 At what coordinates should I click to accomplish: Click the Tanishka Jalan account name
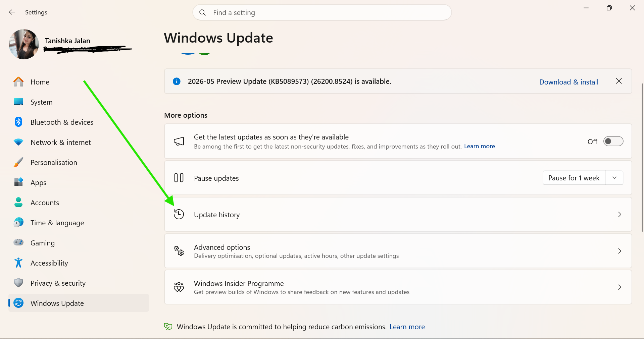(x=67, y=41)
